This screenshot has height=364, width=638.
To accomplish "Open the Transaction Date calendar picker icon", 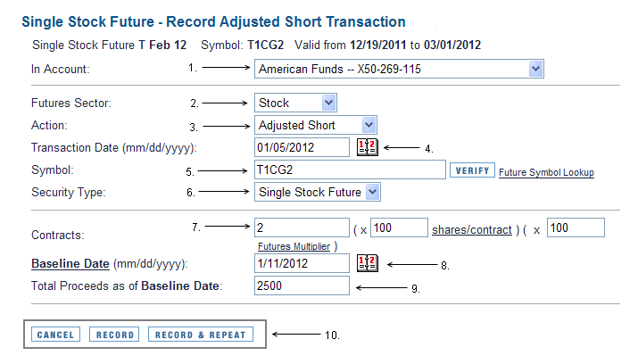I will click(x=368, y=147).
